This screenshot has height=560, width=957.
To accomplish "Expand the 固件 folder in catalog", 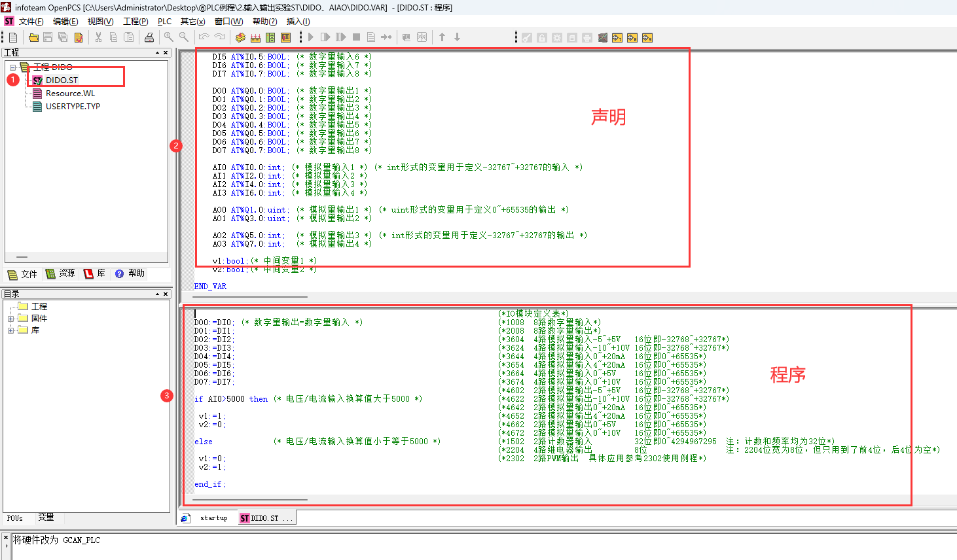I will [x=11, y=319].
